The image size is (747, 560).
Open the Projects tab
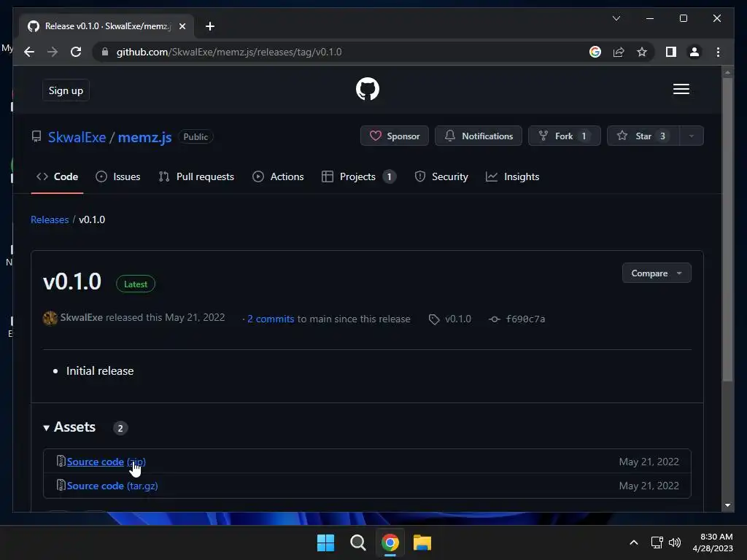click(x=359, y=176)
